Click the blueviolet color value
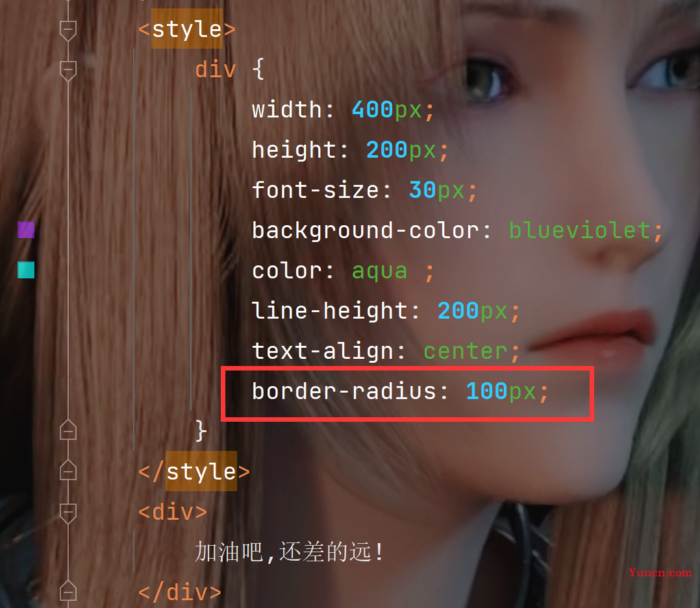Viewport: 700px width, 608px height. click(579, 230)
